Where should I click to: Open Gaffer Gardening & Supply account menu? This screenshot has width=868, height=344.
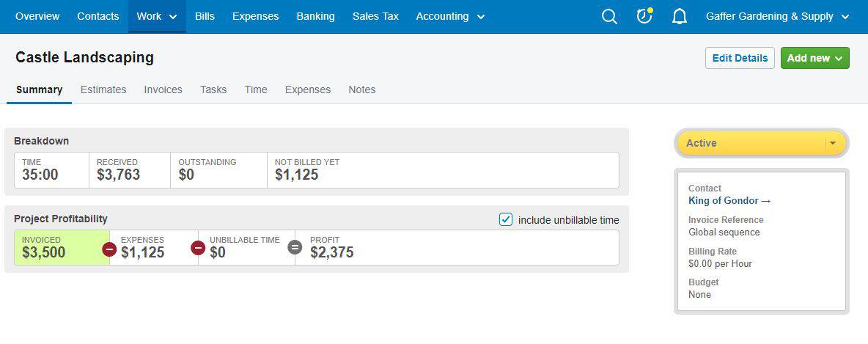tap(777, 17)
